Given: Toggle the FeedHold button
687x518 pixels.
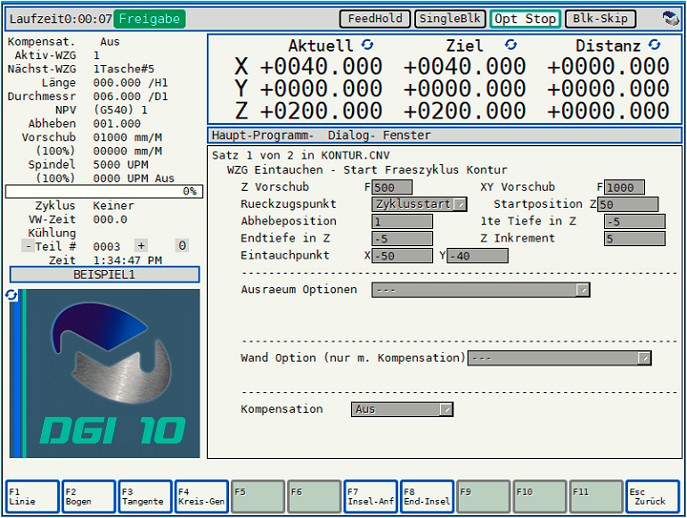Looking at the screenshot, I should (x=375, y=19).
